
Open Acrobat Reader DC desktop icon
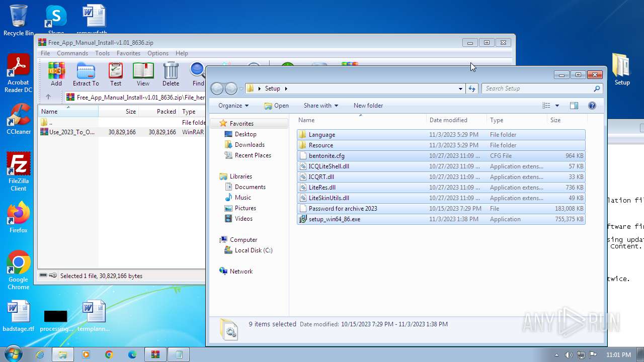click(19, 73)
